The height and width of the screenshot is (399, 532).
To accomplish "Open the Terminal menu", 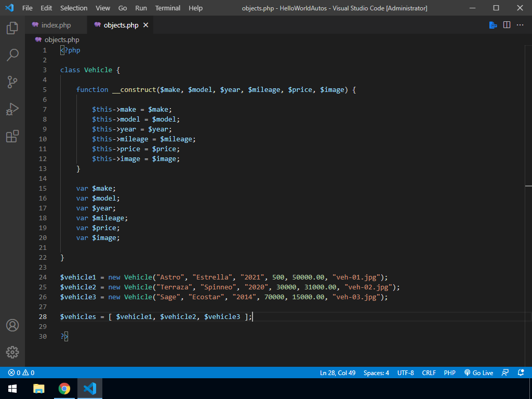I will [x=168, y=8].
